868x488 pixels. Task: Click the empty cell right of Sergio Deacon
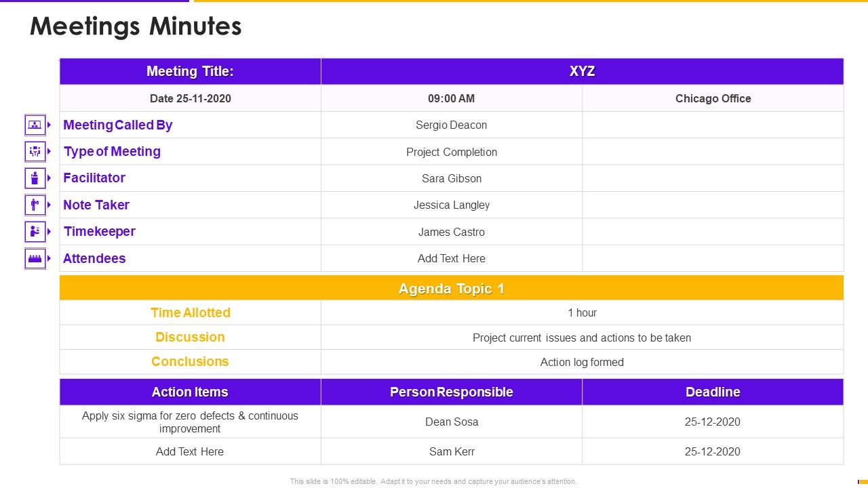point(713,125)
